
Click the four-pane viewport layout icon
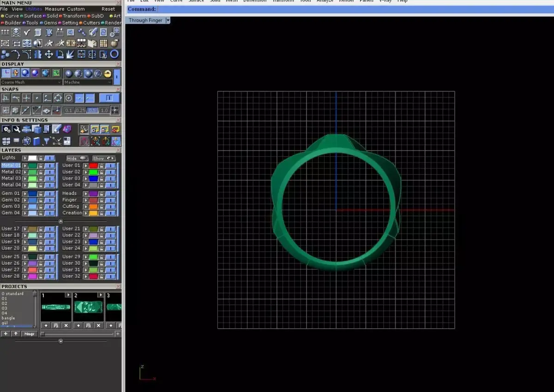[6, 141]
